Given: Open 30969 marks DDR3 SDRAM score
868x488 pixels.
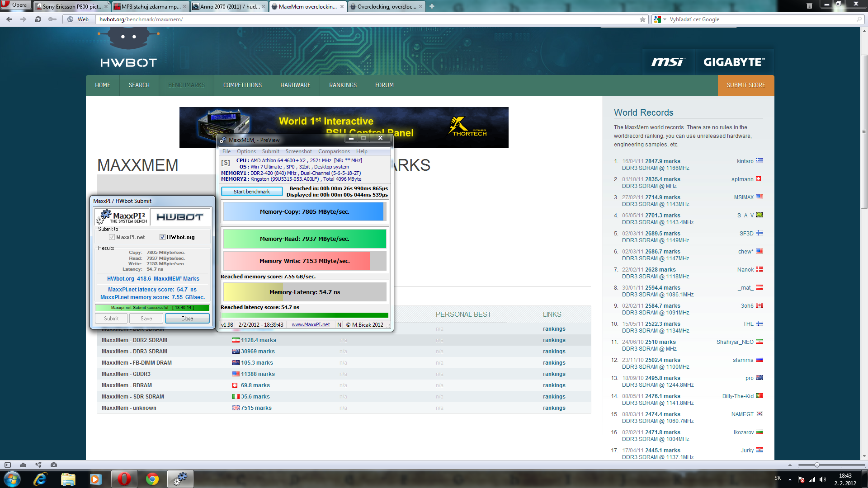Looking at the screenshot, I should (x=258, y=352).
